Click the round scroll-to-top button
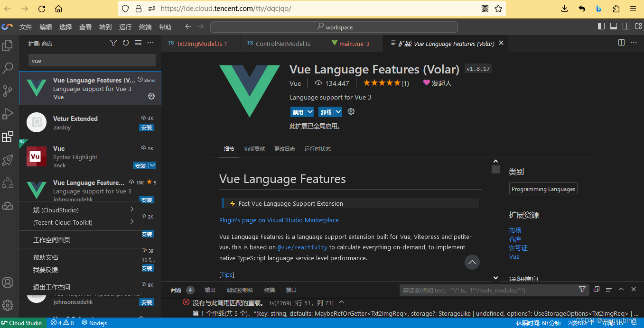 tap(472, 262)
